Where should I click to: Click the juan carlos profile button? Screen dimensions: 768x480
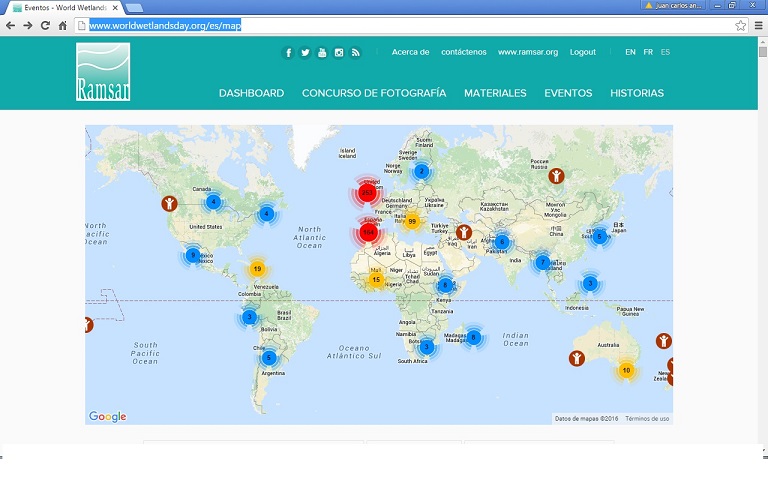[673, 5]
